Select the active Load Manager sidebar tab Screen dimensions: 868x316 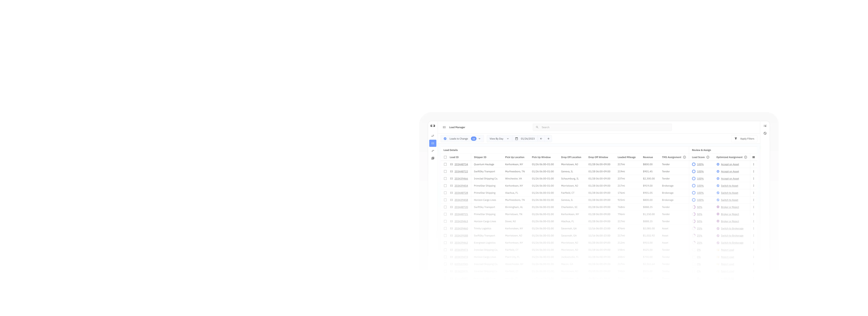pyautogui.click(x=433, y=143)
